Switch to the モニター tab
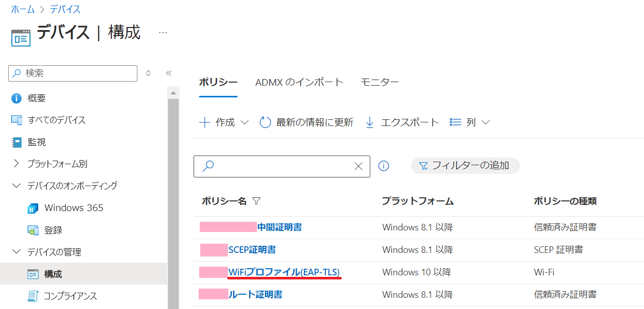The height and width of the screenshot is (309, 644). (379, 82)
